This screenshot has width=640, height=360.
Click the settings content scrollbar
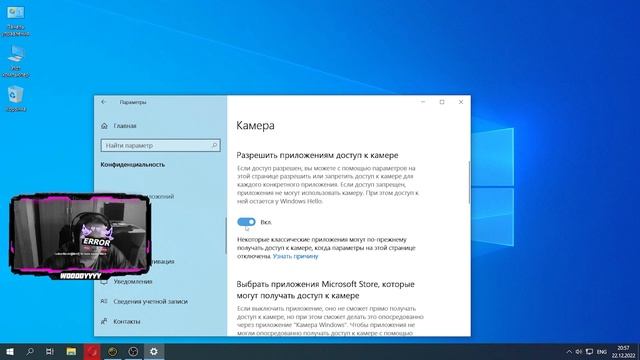pyautogui.click(x=469, y=182)
